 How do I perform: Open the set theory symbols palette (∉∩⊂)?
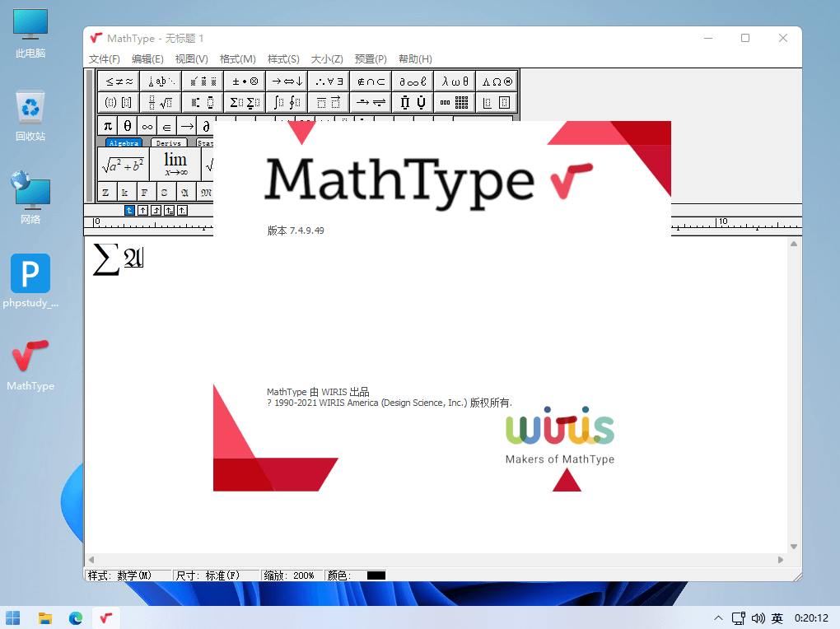(x=371, y=82)
